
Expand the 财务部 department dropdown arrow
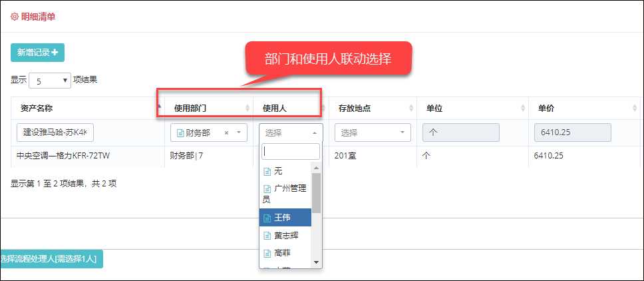(x=239, y=133)
